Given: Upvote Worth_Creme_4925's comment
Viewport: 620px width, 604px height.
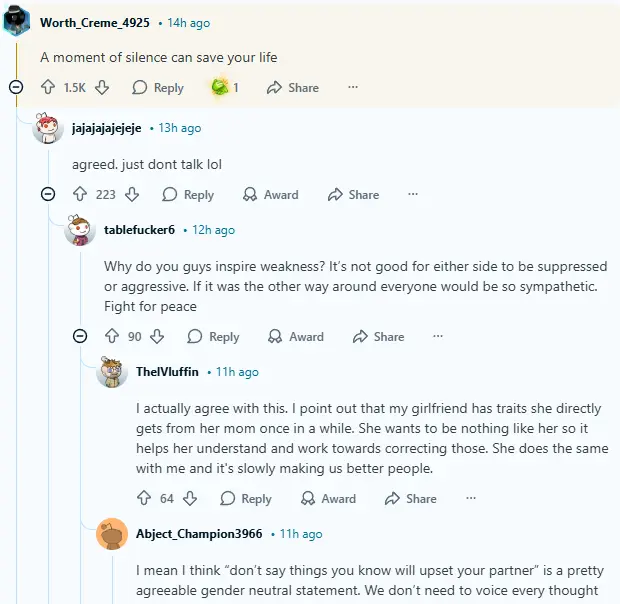Looking at the screenshot, I should click(47, 88).
